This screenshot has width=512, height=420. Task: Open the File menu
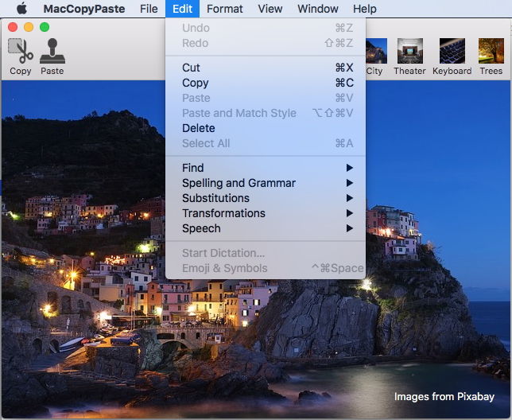pyautogui.click(x=149, y=9)
